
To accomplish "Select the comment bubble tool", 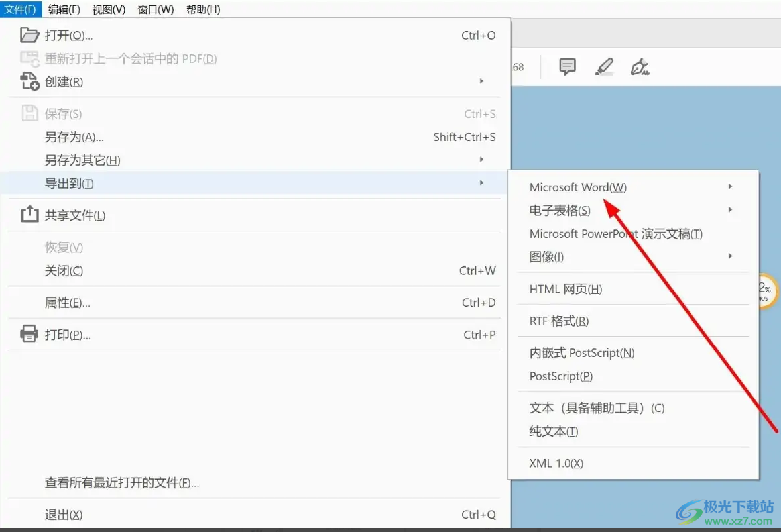I will coord(568,67).
